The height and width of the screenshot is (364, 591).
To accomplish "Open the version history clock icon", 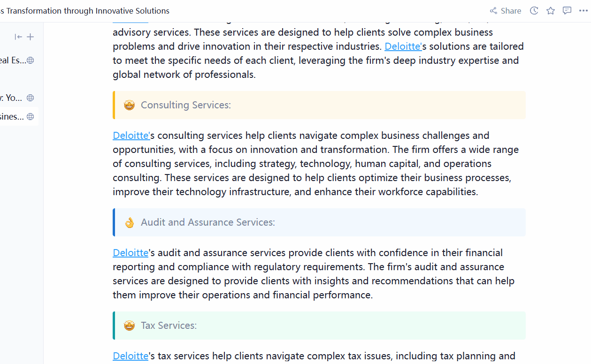I will click(534, 11).
